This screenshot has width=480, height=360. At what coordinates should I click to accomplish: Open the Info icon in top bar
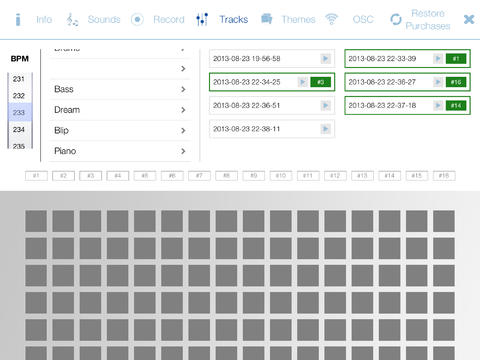pyautogui.click(x=18, y=20)
